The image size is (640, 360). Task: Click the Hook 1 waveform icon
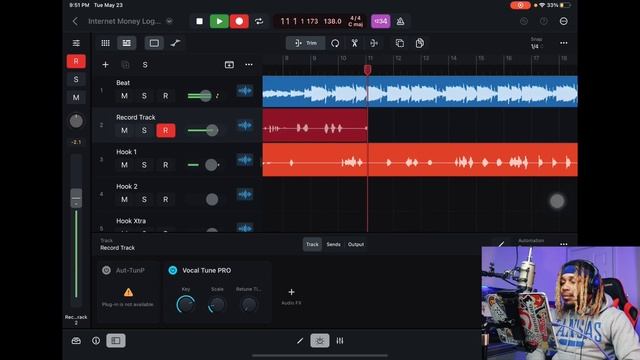pyautogui.click(x=245, y=160)
